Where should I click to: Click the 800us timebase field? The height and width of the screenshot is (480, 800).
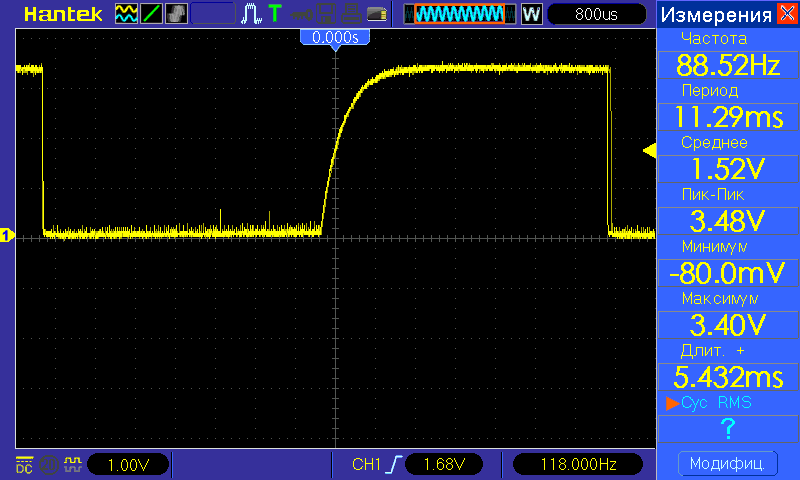[x=596, y=14]
